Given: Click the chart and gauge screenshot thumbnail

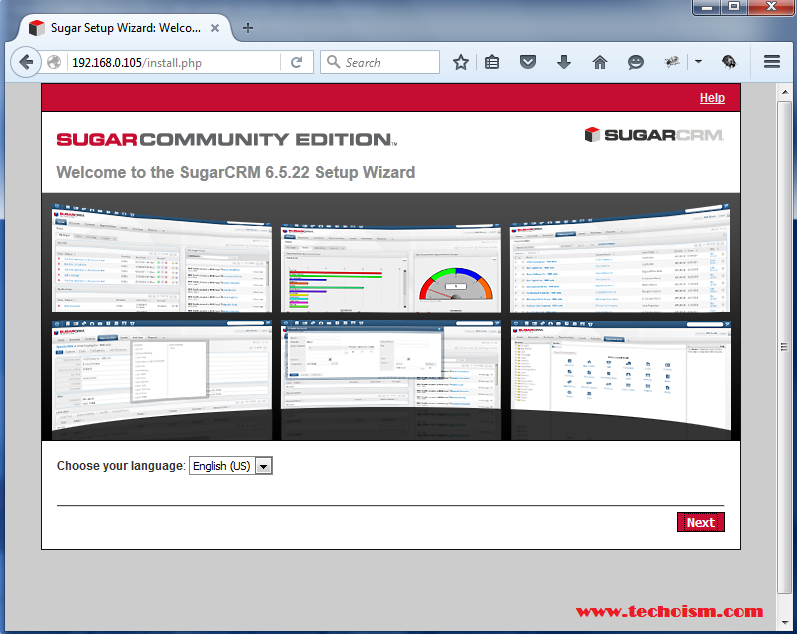Looking at the screenshot, I should tap(390, 267).
